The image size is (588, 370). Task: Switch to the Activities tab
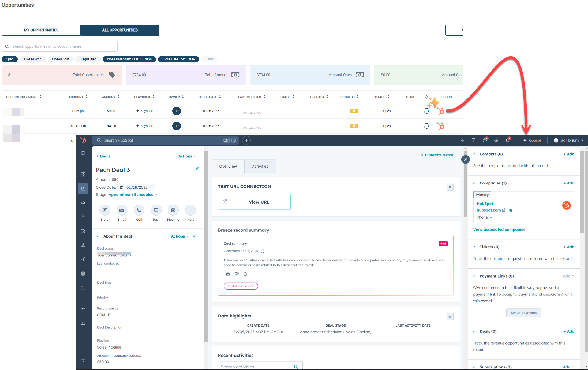[x=260, y=166]
